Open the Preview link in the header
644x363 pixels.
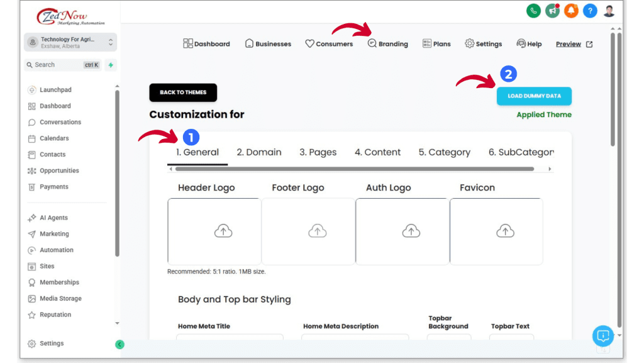(568, 43)
